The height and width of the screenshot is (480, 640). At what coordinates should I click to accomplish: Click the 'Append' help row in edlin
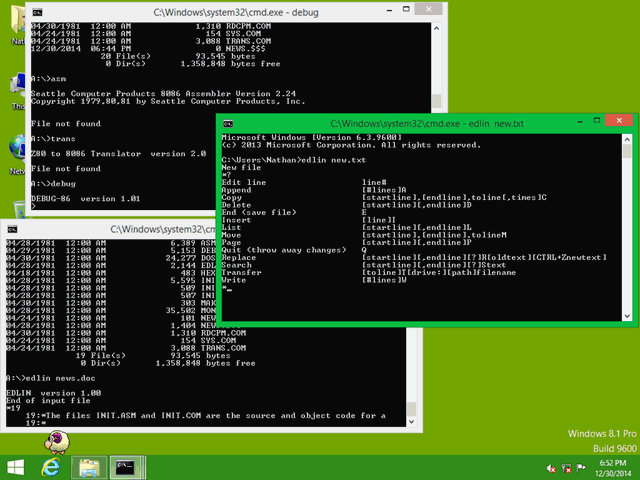[314, 190]
